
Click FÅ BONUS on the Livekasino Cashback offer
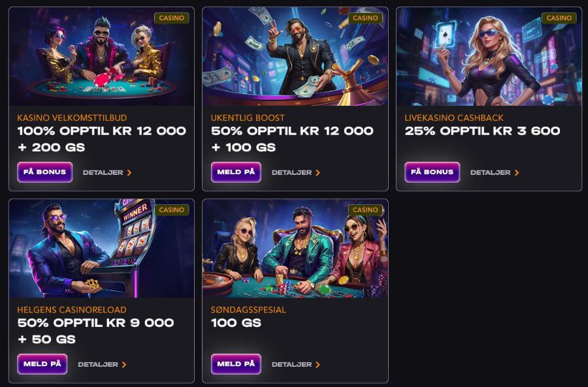[432, 172]
